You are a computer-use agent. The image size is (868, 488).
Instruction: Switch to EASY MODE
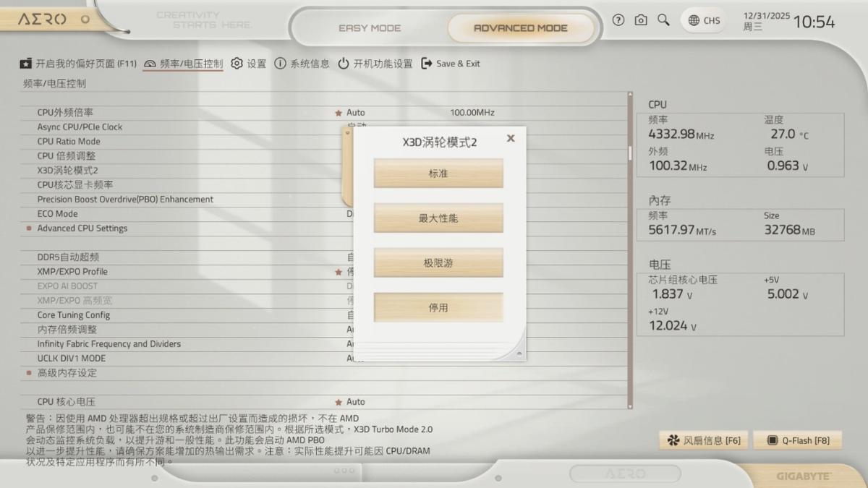point(370,28)
